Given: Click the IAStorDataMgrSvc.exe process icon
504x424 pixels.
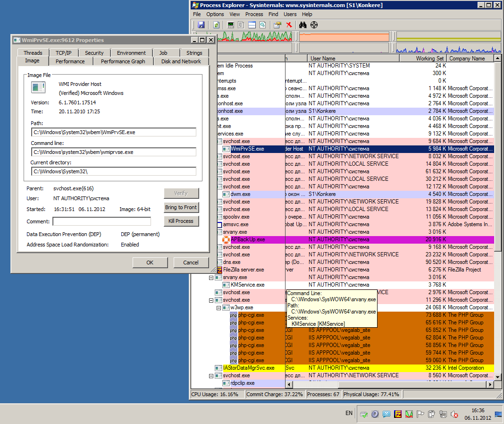Looking at the screenshot, I should click(218, 368).
